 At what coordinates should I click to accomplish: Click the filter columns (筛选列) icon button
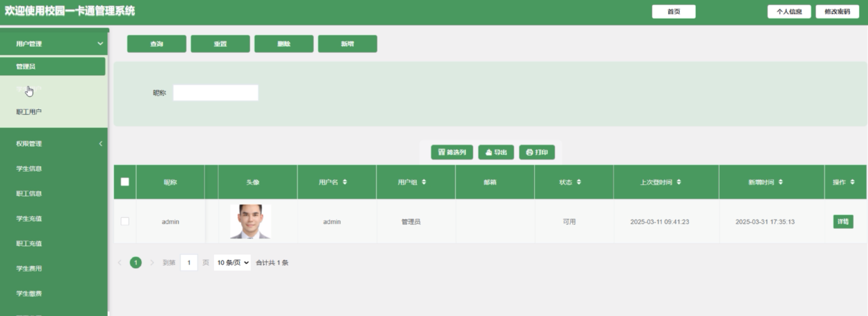pyautogui.click(x=452, y=152)
